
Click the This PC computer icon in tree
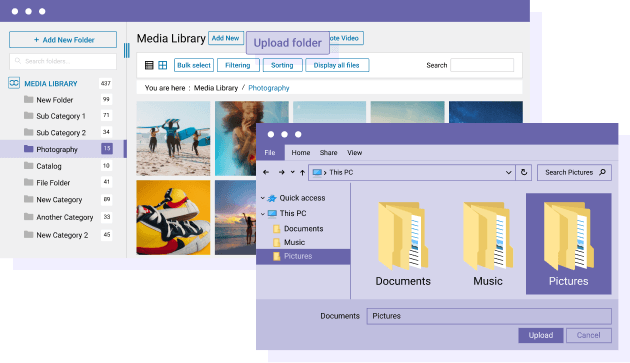[x=272, y=213]
